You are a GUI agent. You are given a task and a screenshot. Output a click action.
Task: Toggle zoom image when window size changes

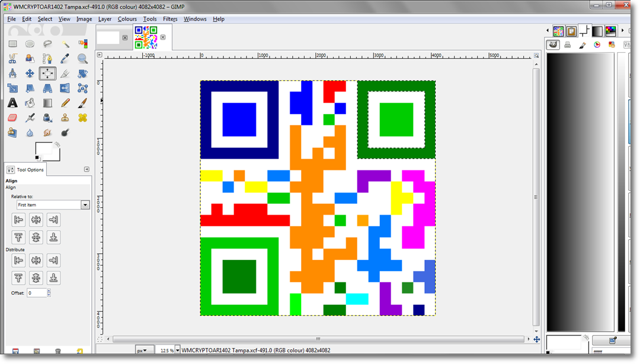536,55
